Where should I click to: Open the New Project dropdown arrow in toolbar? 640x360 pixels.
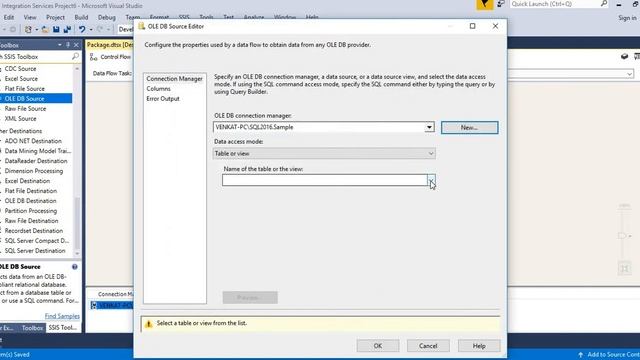click(x=36, y=29)
